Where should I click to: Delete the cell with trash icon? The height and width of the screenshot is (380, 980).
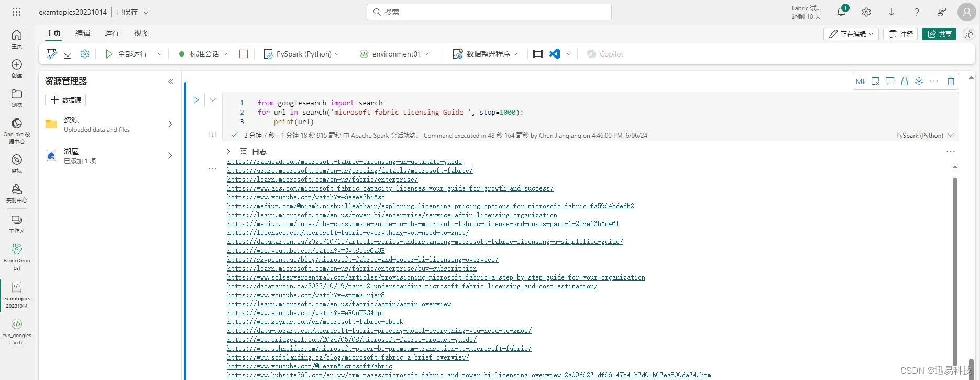coord(951,81)
